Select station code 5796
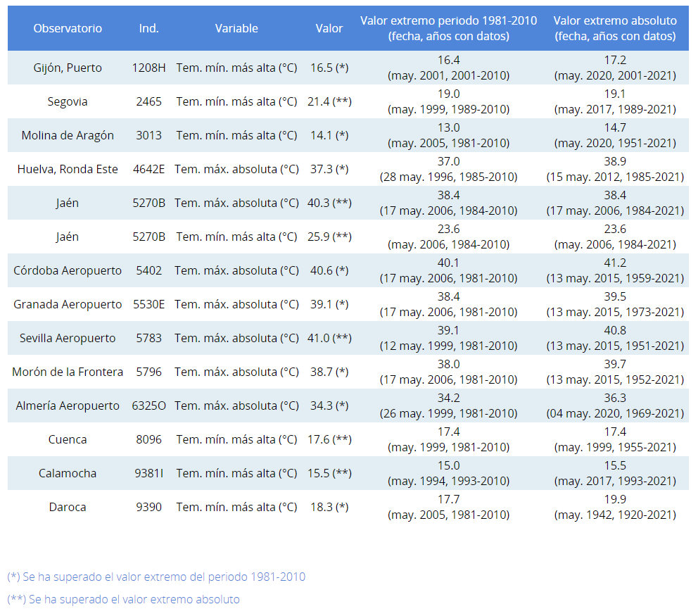 148,372
